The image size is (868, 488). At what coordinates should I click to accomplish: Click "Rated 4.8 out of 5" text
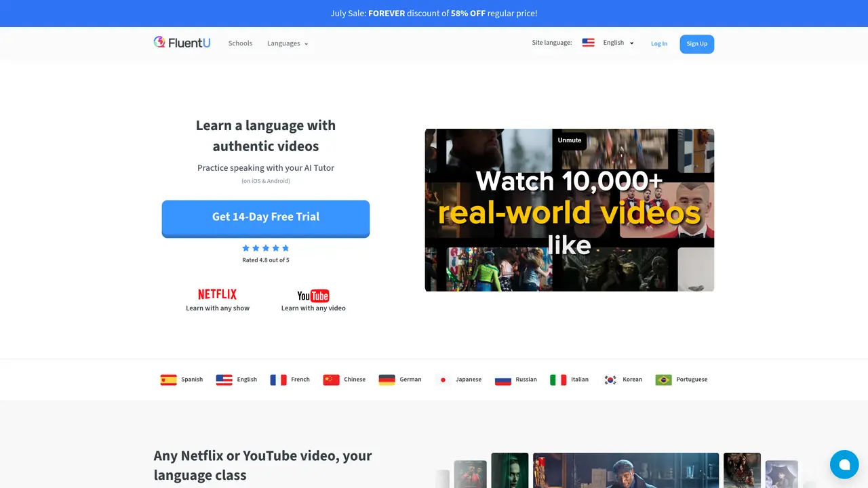click(x=266, y=260)
